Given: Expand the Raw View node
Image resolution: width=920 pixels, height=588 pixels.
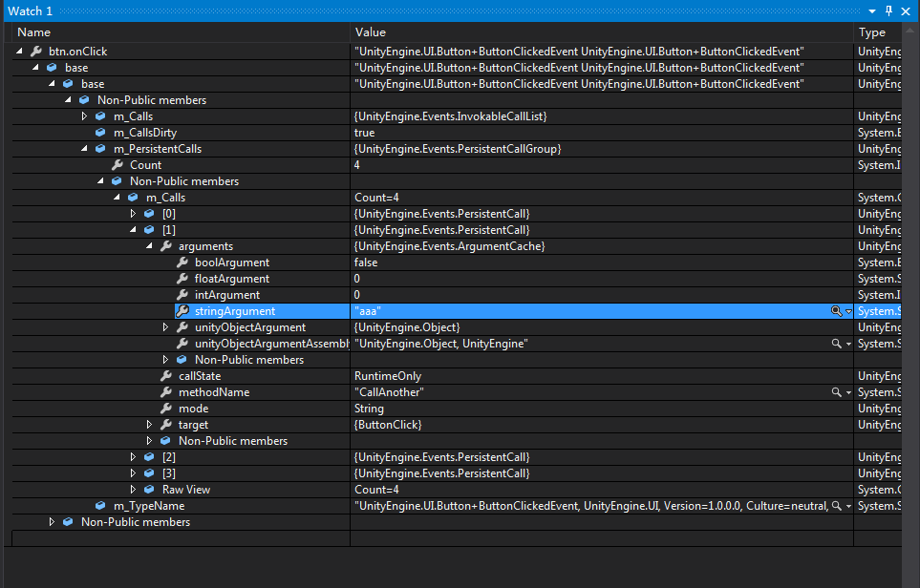Looking at the screenshot, I should [x=134, y=490].
